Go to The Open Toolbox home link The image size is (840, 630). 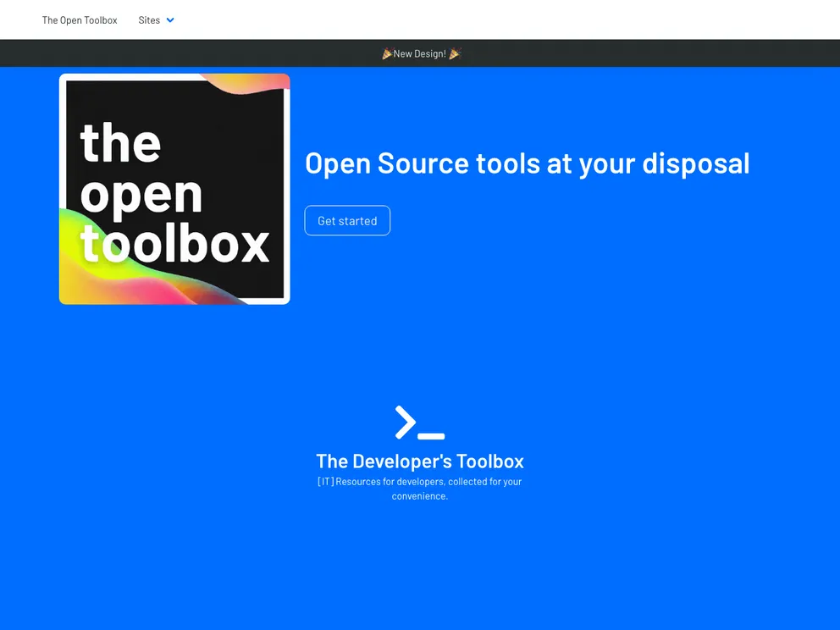[80, 20]
